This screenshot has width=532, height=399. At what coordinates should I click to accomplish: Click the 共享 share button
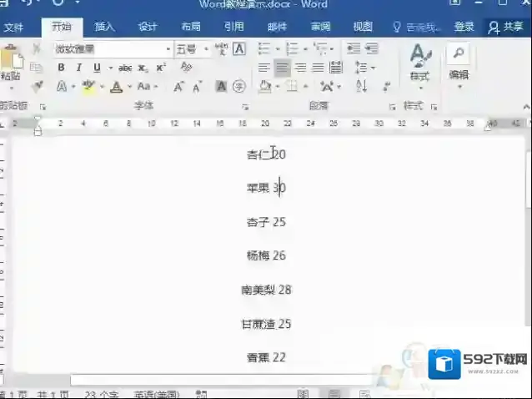click(506, 27)
